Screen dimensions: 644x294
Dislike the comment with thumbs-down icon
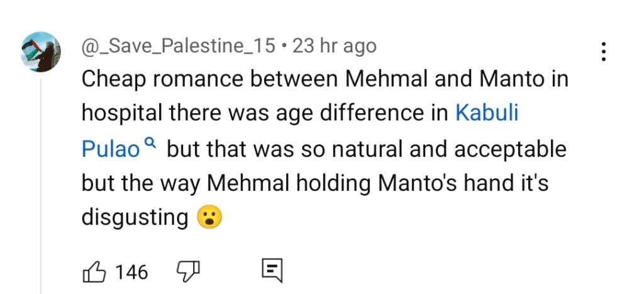point(188,272)
